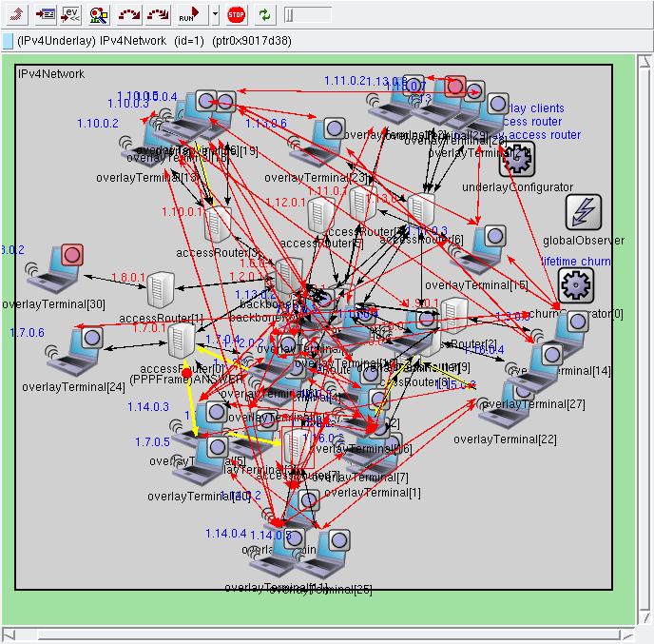Image resolution: width=654 pixels, height=644 pixels.
Task: Click the find/inspect objects magnifier icon
Action: point(99,14)
